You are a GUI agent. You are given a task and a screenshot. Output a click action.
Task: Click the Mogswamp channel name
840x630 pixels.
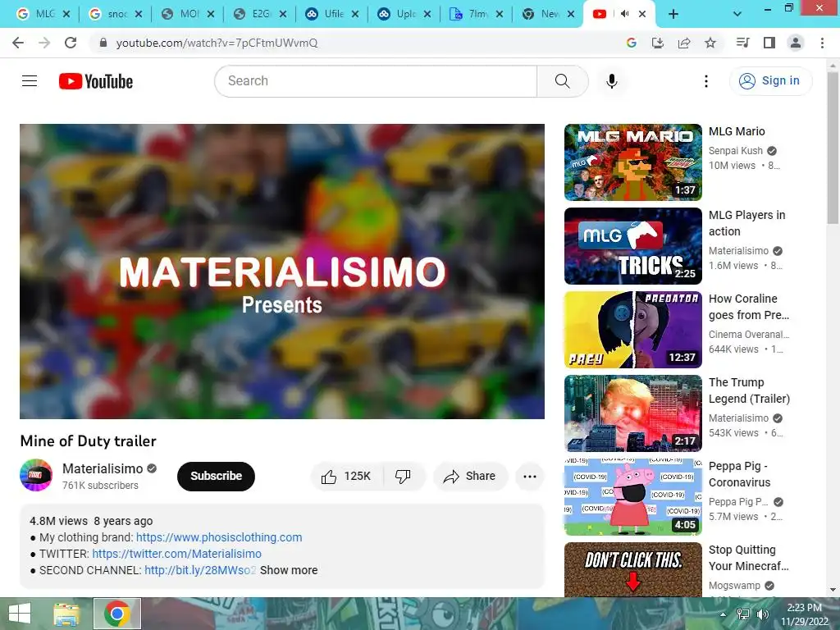coord(734,586)
